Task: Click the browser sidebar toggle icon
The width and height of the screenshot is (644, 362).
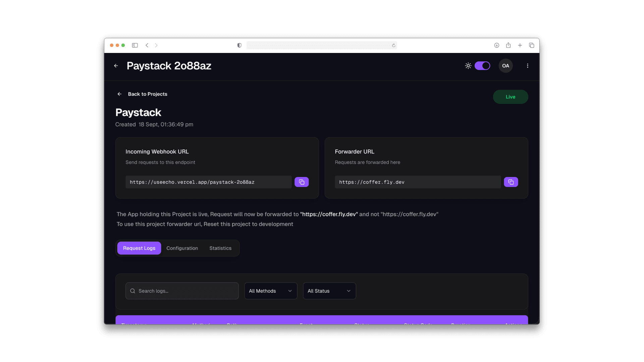Action: tap(135, 45)
